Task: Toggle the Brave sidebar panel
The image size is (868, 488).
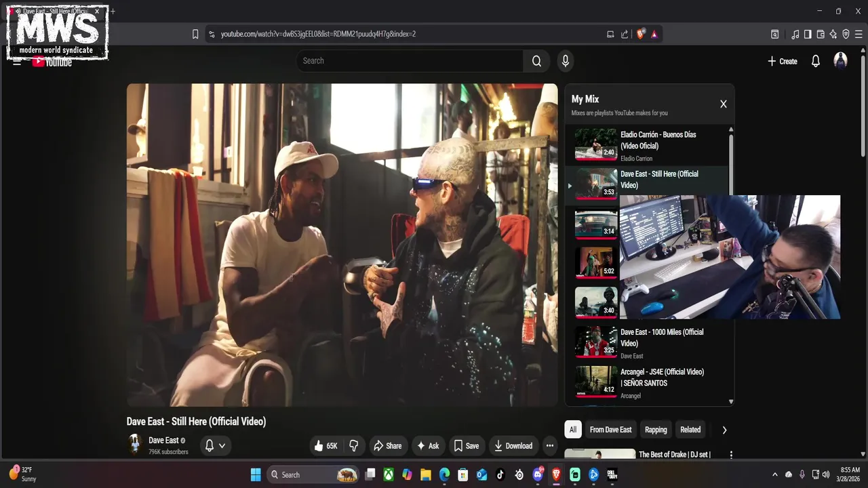Action: (x=808, y=34)
